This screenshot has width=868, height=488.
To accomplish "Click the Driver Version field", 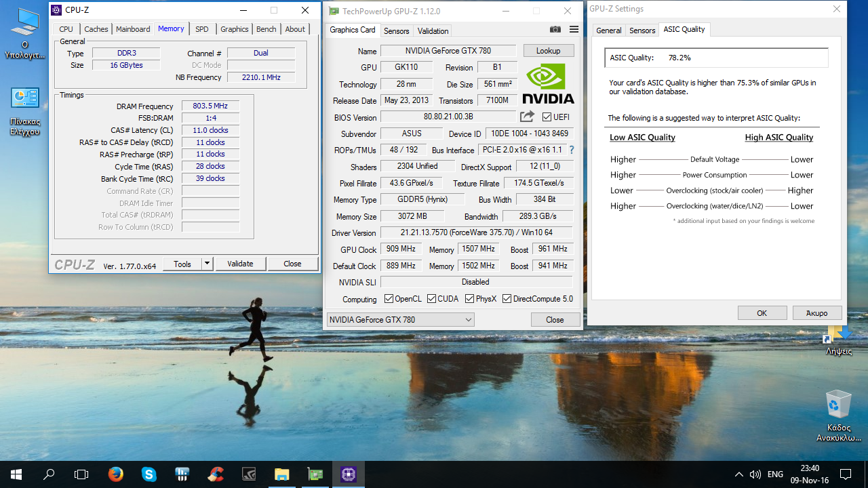I will tap(477, 232).
